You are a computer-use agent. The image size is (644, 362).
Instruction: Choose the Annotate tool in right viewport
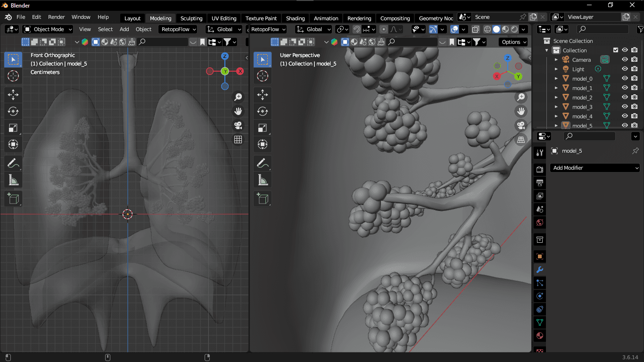click(x=262, y=163)
